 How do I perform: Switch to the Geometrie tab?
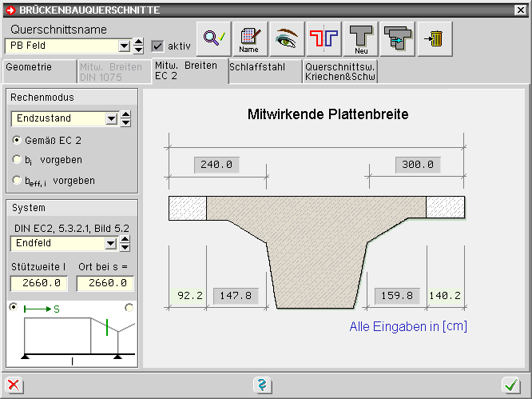point(38,70)
